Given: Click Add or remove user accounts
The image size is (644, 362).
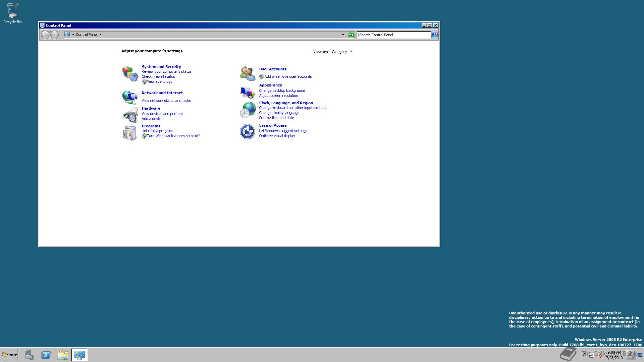Looking at the screenshot, I should pyautogui.click(x=288, y=76).
